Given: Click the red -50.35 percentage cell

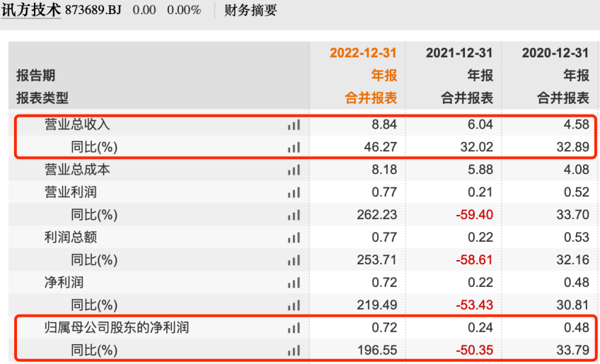Looking at the screenshot, I should (475, 351).
